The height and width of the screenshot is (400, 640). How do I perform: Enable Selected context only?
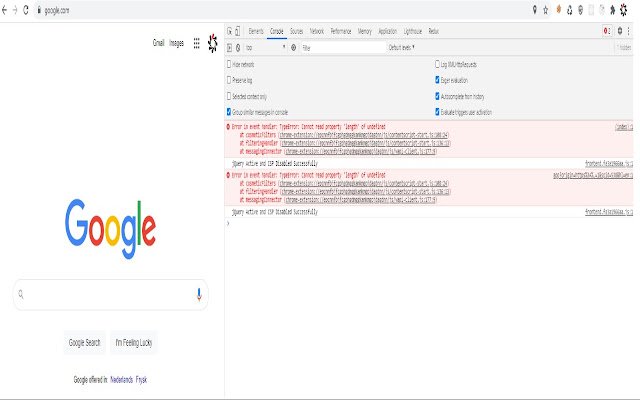tap(229, 96)
